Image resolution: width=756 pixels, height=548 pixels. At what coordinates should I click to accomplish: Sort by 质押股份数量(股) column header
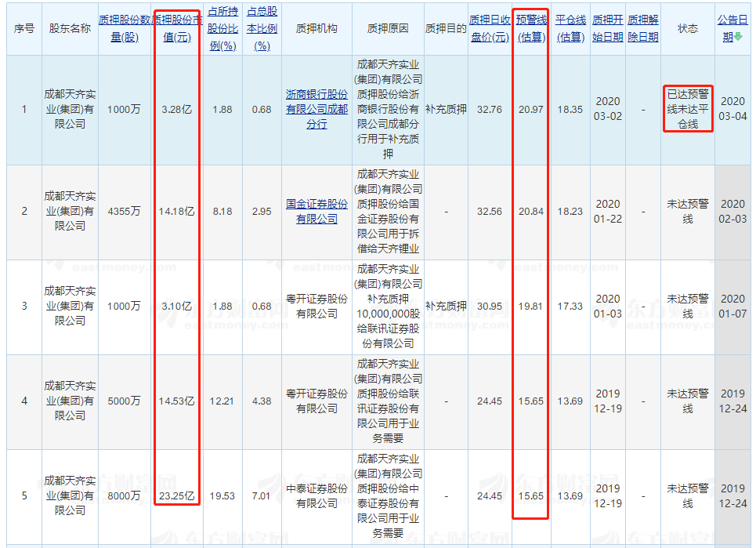125,28
